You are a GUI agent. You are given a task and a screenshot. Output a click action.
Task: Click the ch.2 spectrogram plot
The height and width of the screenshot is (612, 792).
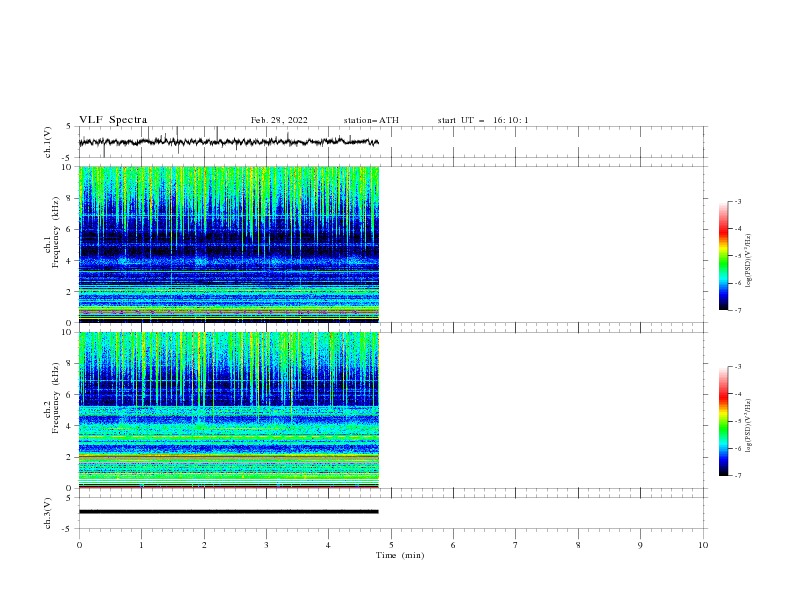[x=229, y=410]
